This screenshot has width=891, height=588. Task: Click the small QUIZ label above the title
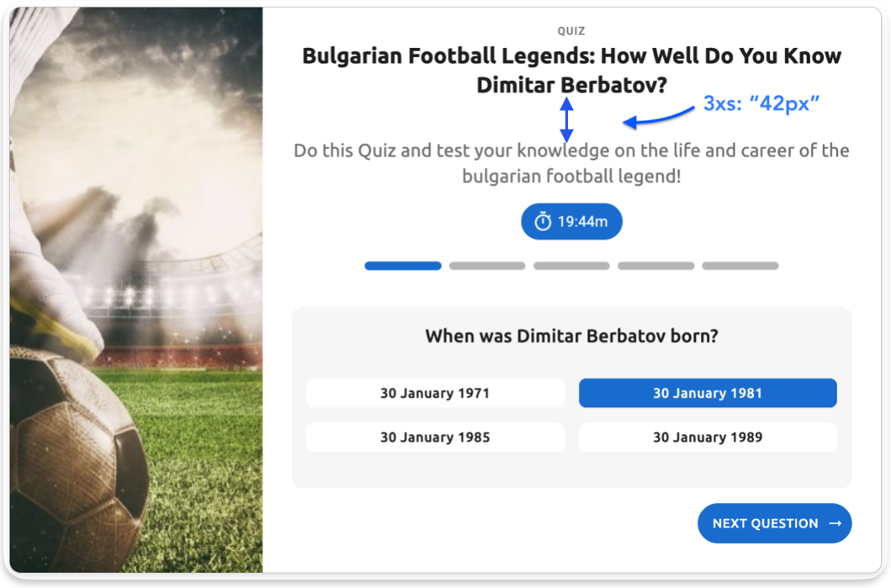point(571,31)
